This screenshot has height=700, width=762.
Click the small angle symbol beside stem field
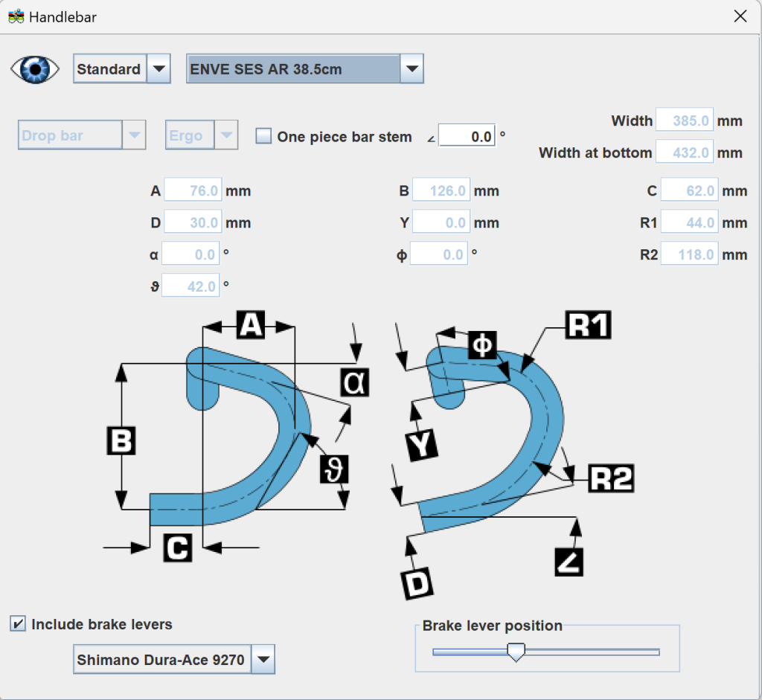coord(431,138)
